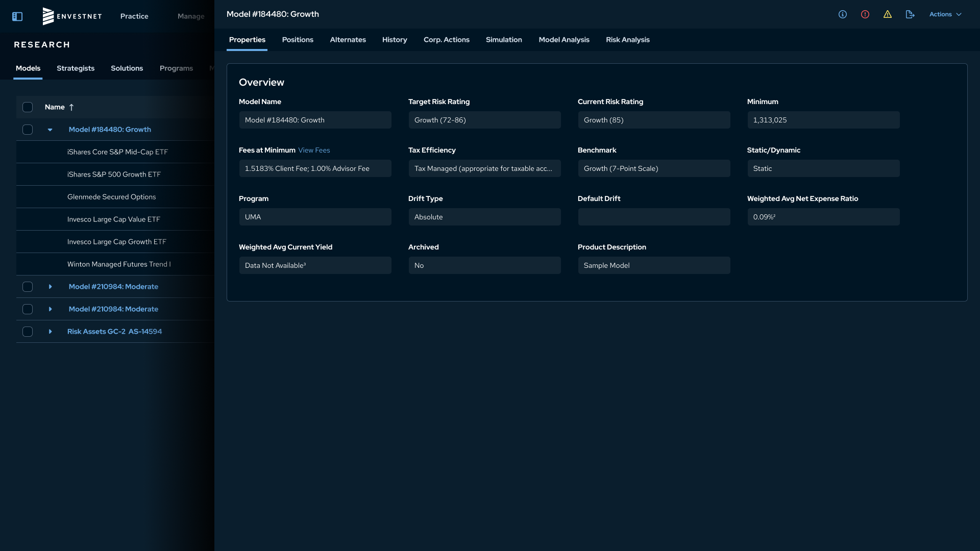Expand the first Model #210984: Moderate row
Viewport: 980px width, 551px height.
click(50, 287)
